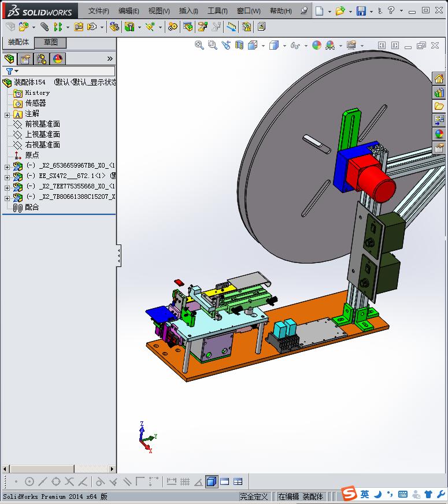Click the Apply Scene icon
Screen dimensions: 448x504
330,45
